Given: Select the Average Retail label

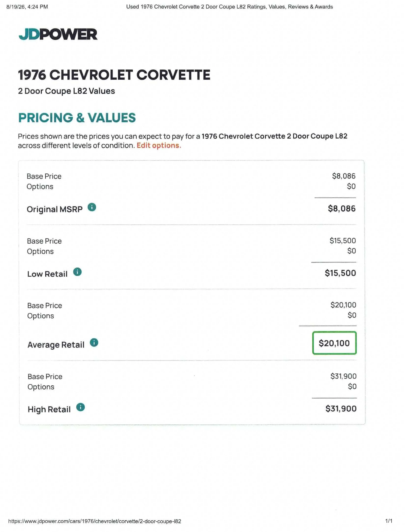Looking at the screenshot, I should [56, 345].
